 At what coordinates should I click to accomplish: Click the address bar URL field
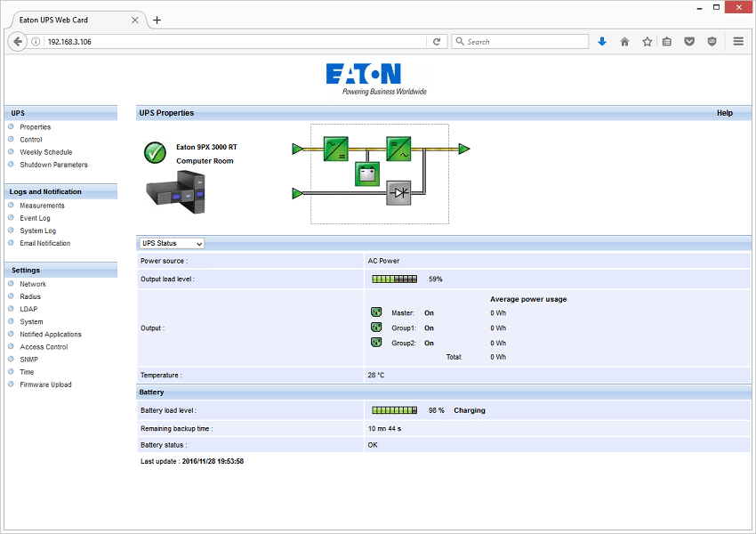coord(237,42)
